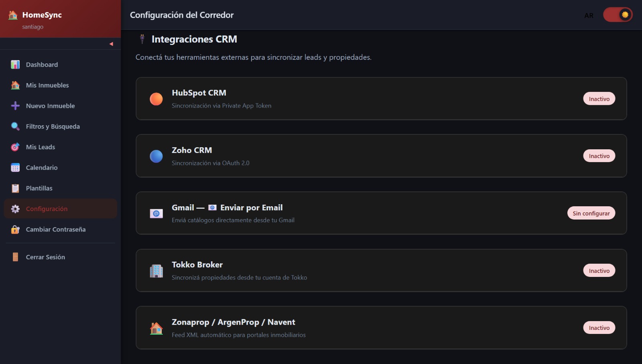
Task: Click the Sin configurar button for Gmail
Action: coord(591,213)
